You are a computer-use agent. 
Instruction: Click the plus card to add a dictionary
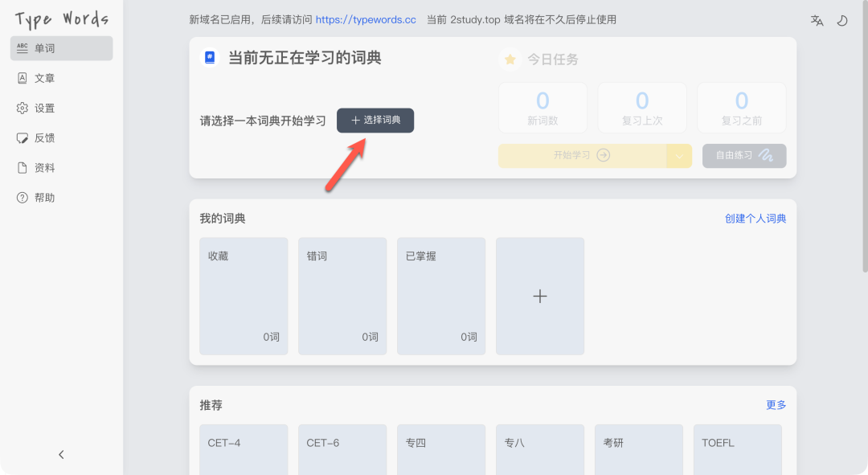(x=540, y=297)
